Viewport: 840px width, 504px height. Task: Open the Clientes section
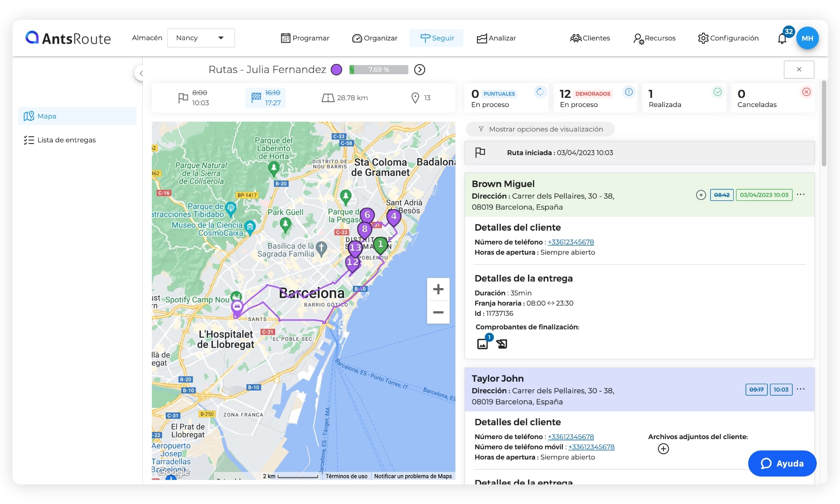pyautogui.click(x=590, y=38)
